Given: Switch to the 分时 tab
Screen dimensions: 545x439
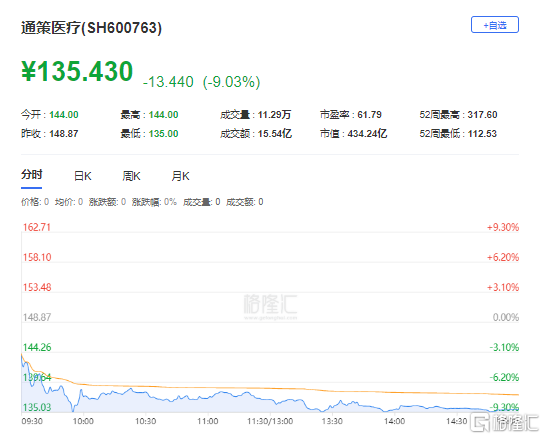Looking at the screenshot, I should [32, 175].
